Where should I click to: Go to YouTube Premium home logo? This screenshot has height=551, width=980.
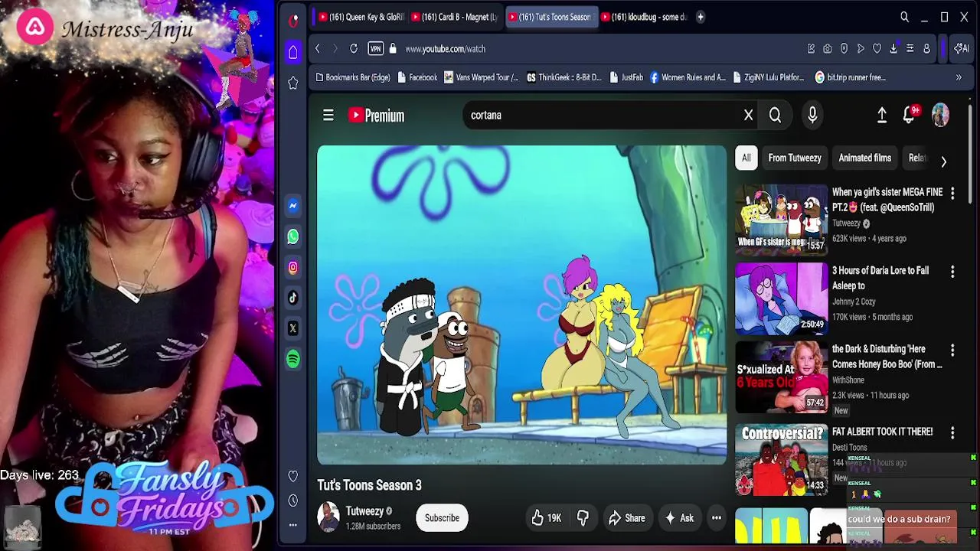[x=376, y=116]
